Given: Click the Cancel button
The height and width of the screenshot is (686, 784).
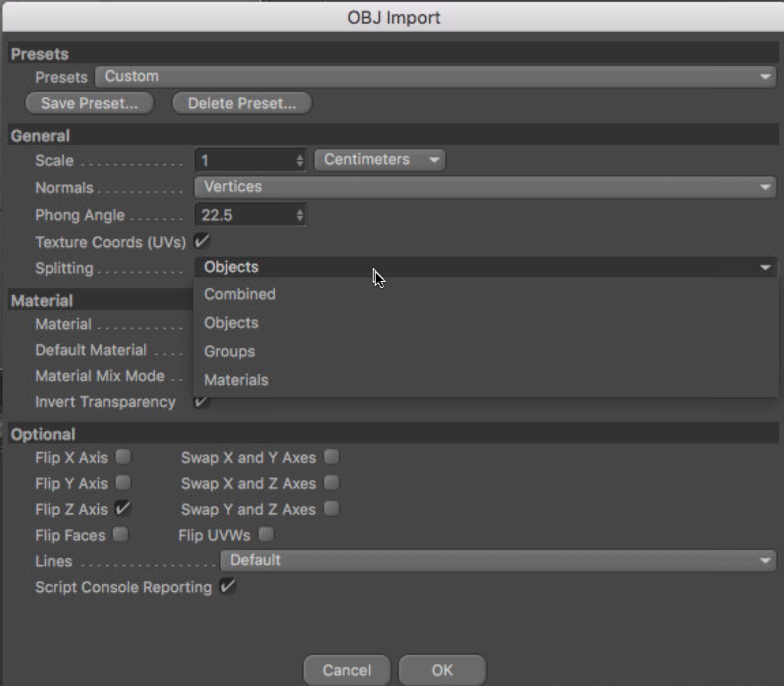Looking at the screenshot, I should tap(347, 670).
